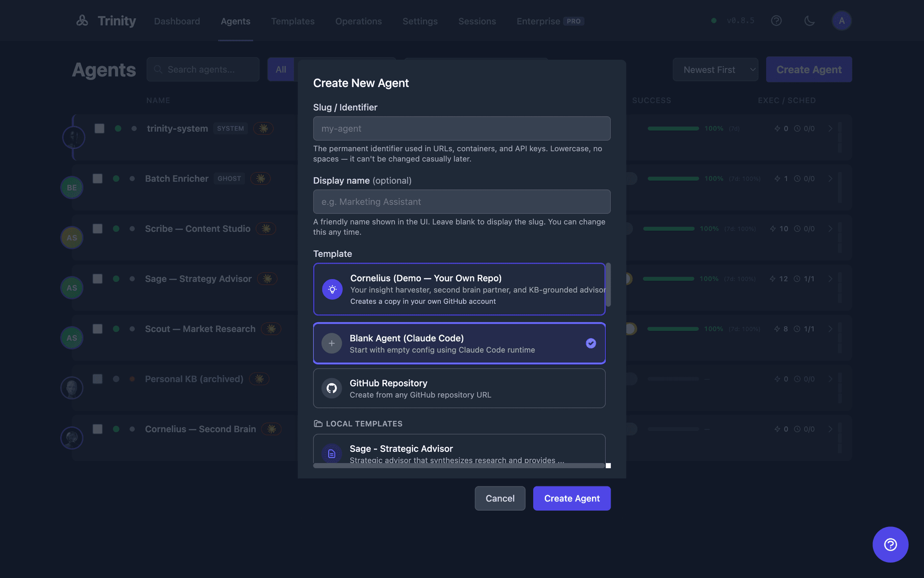Click Scribe row success progress bar
The image size is (924, 578).
pyautogui.click(x=669, y=229)
